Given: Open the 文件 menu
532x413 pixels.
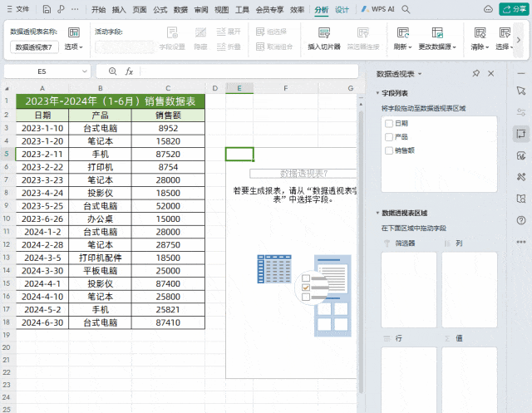Looking at the screenshot, I should point(18,9).
